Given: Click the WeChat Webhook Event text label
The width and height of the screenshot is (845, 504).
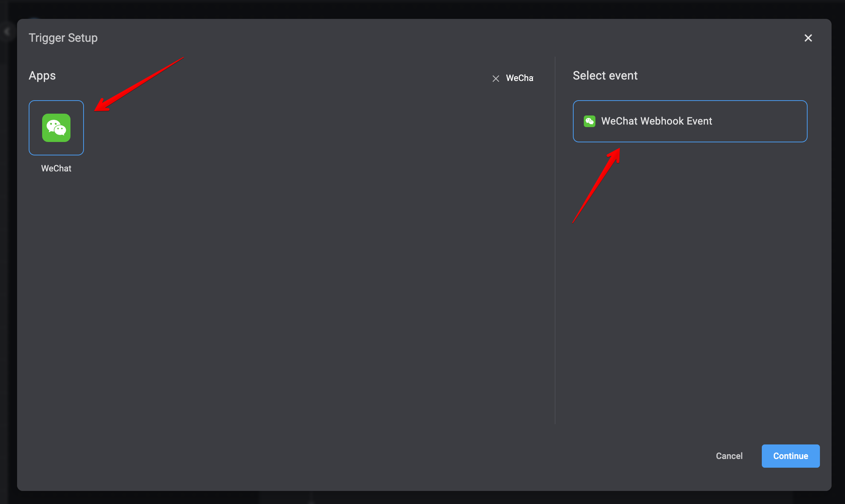Looking at the screenshot, I should 656,121.
